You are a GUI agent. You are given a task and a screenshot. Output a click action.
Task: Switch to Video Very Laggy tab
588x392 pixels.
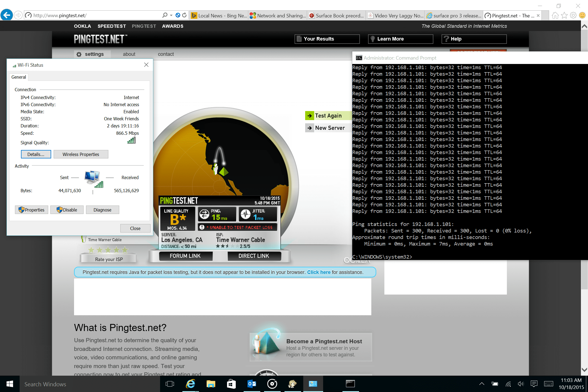pyautogui.click(x=396, y=16)
